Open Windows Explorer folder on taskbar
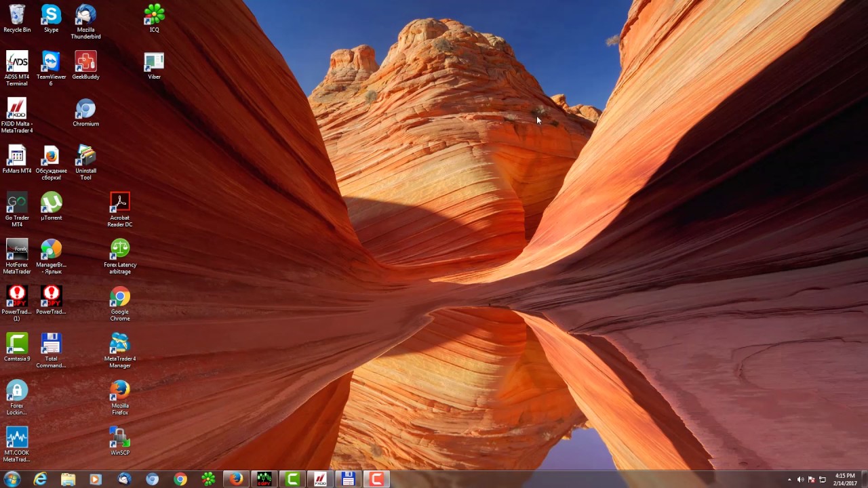Screen dimensions: 868x488 tap(68, 479)
